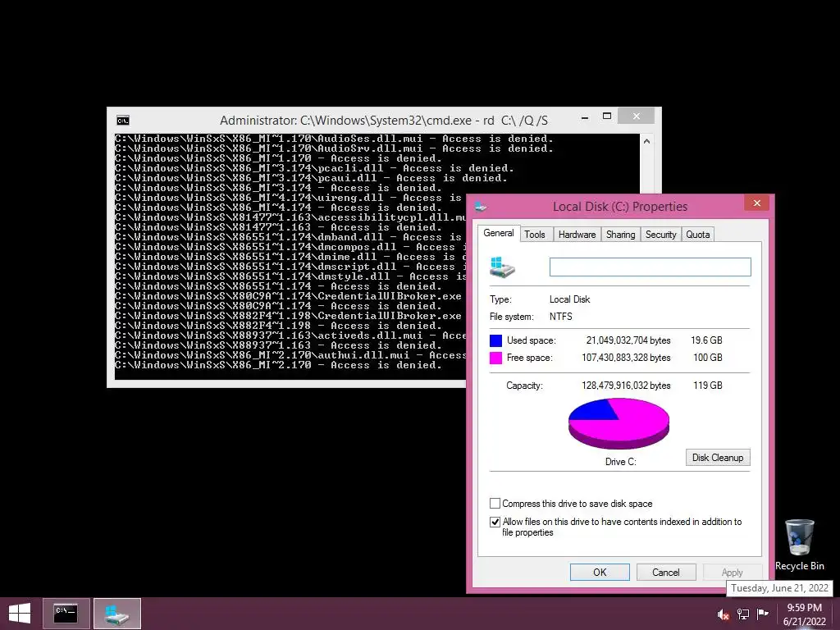
Task: Click the "128,479,916,032 bytes" capacity value
Action: [626, 386]
